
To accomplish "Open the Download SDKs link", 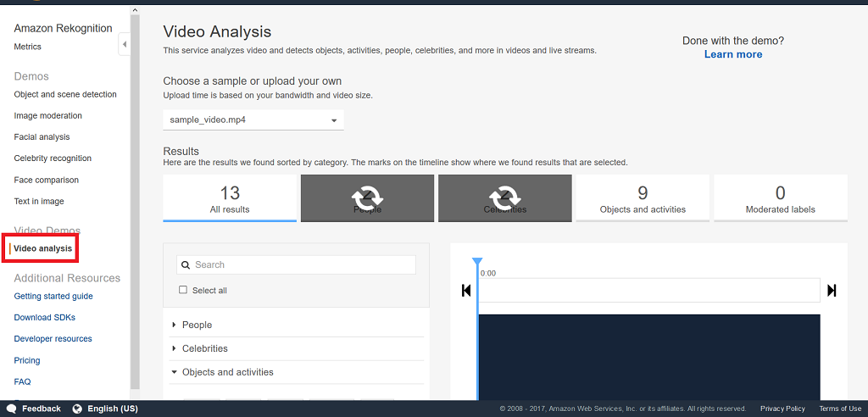I will pos(45,317).
